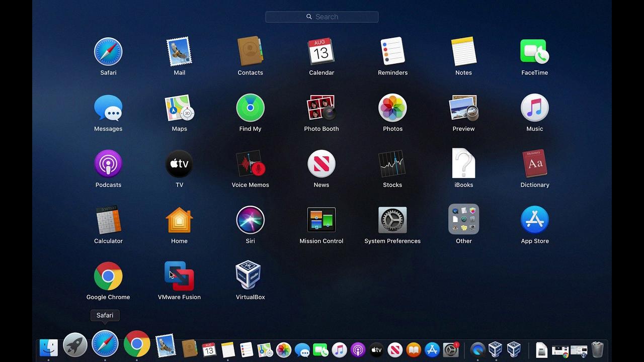Viewport: 644px width, 362px height.
Task: Click the Launchpad Search field
Action: (322, 17)
